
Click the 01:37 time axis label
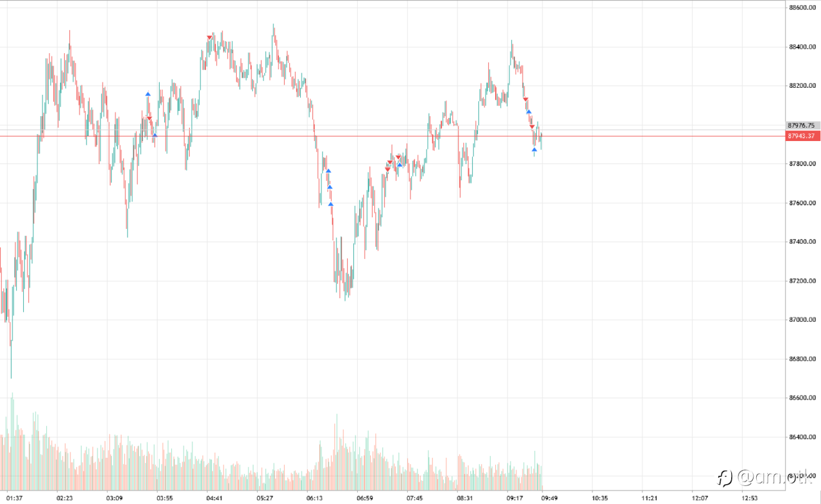coord(14,498)
